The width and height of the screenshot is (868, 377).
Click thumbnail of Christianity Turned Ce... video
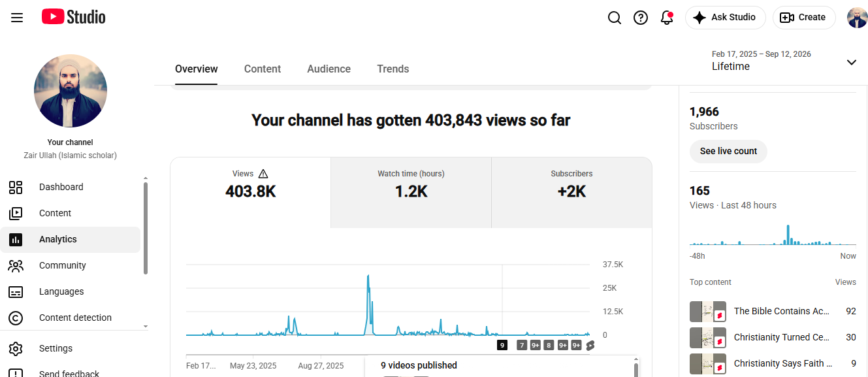click(x=708, y=338)
